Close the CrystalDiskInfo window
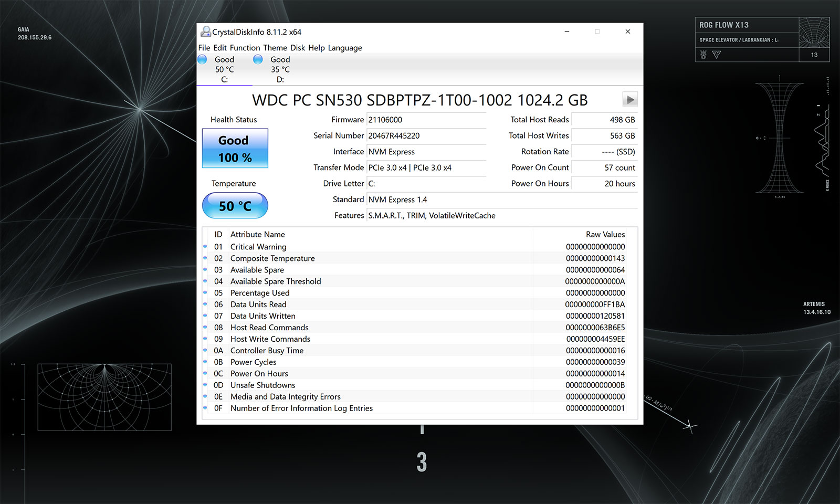This screenshot has width=840, height=504. (628, 31)
